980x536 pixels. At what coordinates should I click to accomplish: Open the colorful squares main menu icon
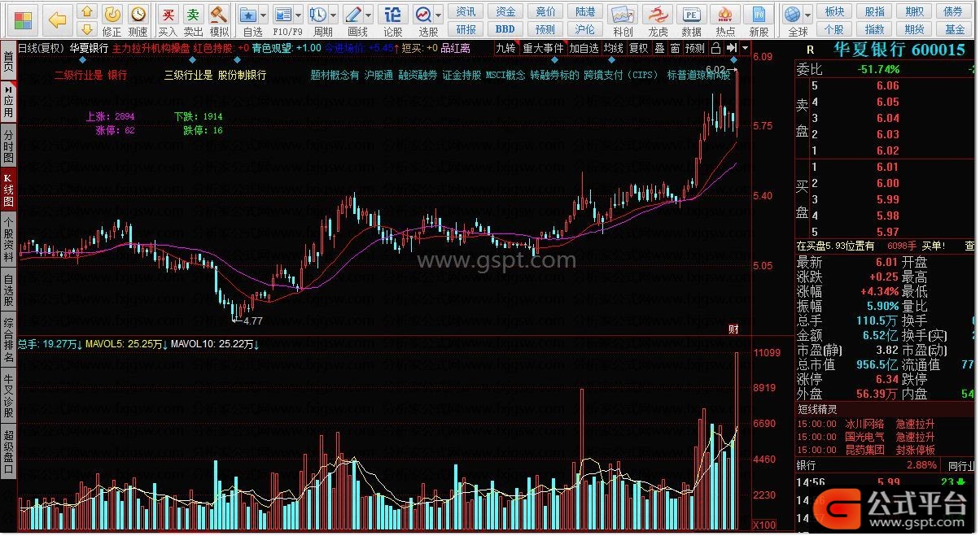point(23,19)
